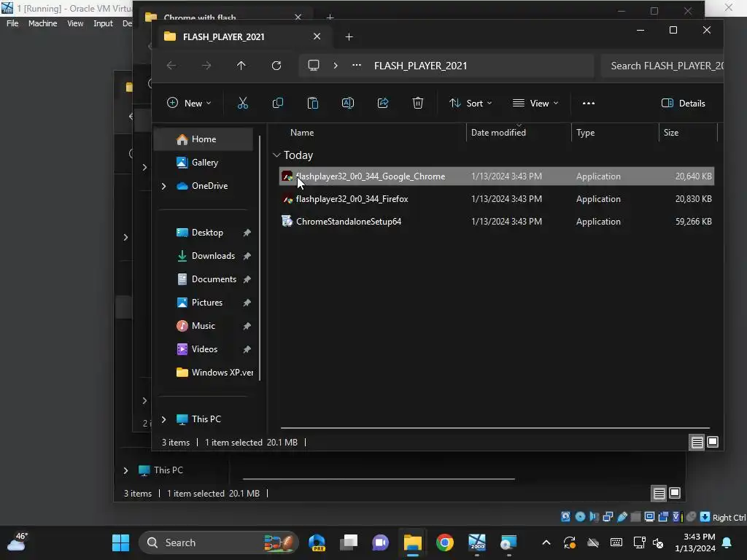Select Home in navigation pane
The height and width of the screenshot is (560, 747).
click(204, 139)
